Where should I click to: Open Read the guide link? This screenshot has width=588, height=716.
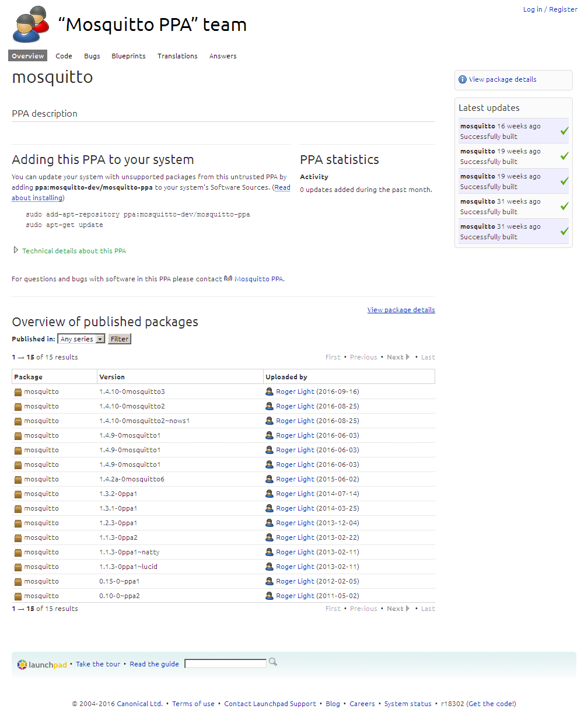click(x=155, y=664)
